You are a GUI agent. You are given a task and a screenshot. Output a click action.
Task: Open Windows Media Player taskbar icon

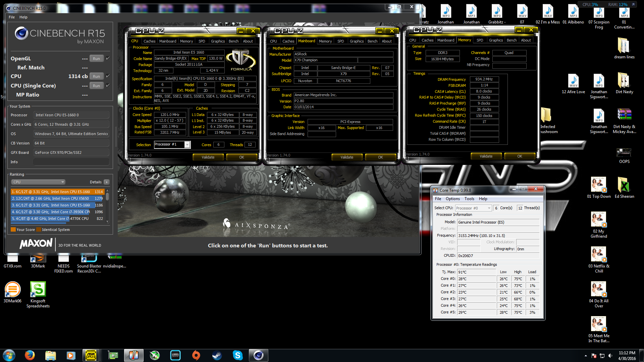click(71, 355)
